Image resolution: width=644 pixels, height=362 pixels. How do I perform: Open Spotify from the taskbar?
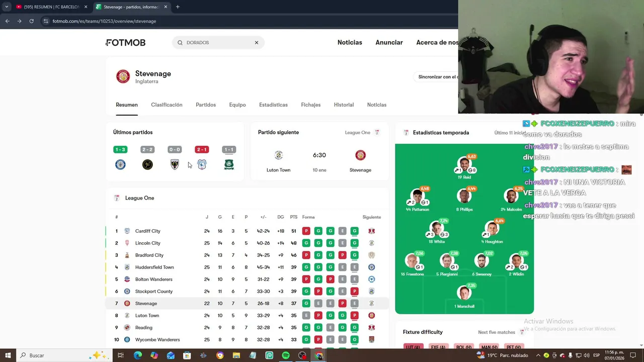tap(286, 355)
